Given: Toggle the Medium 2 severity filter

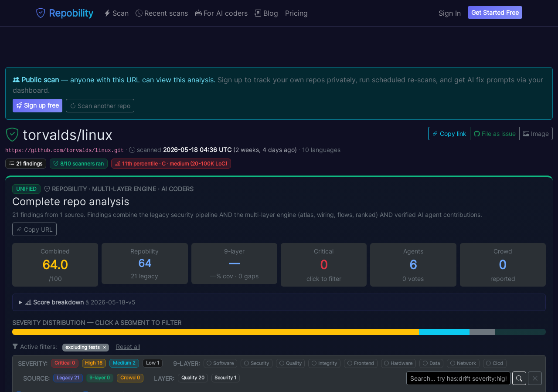Looking at the screenshot, I should (x=124, y=363).
